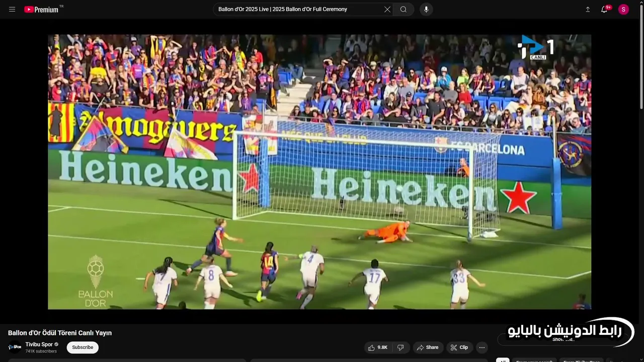644x362 pixels.
Task: Open the upload create icon
Action: (587, 9)
